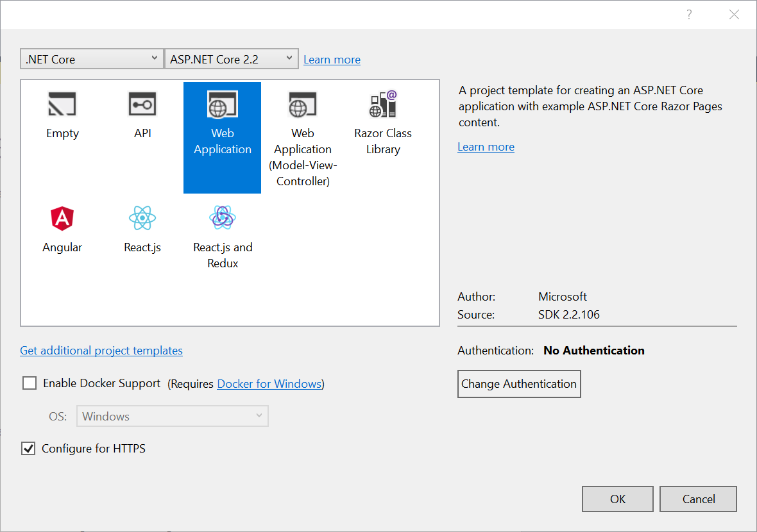
Task: Select the React.js template icon
Action: pos(142,218)
